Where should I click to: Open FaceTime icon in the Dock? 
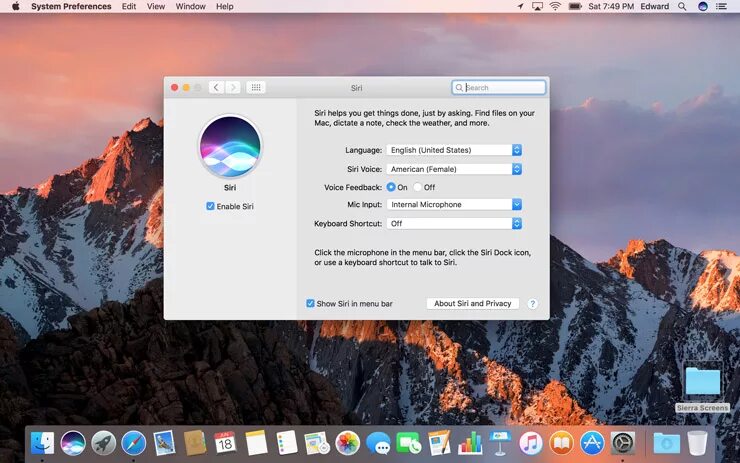pos(409,443)
